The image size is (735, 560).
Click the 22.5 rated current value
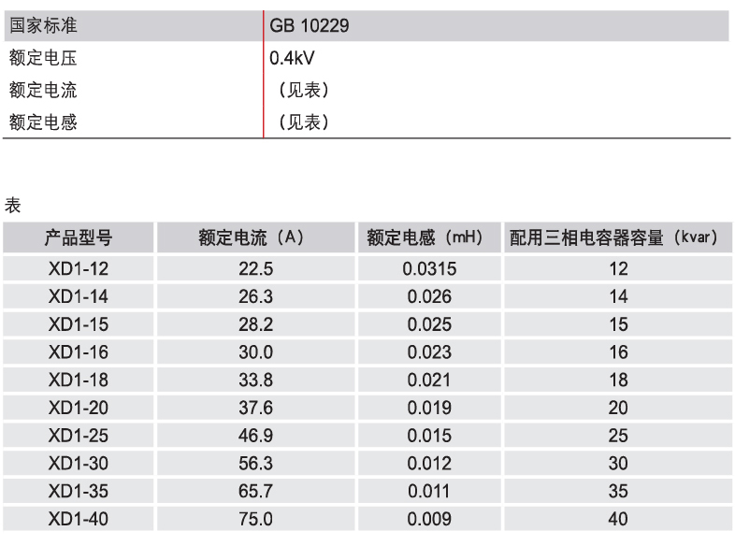tap(255, 269)
